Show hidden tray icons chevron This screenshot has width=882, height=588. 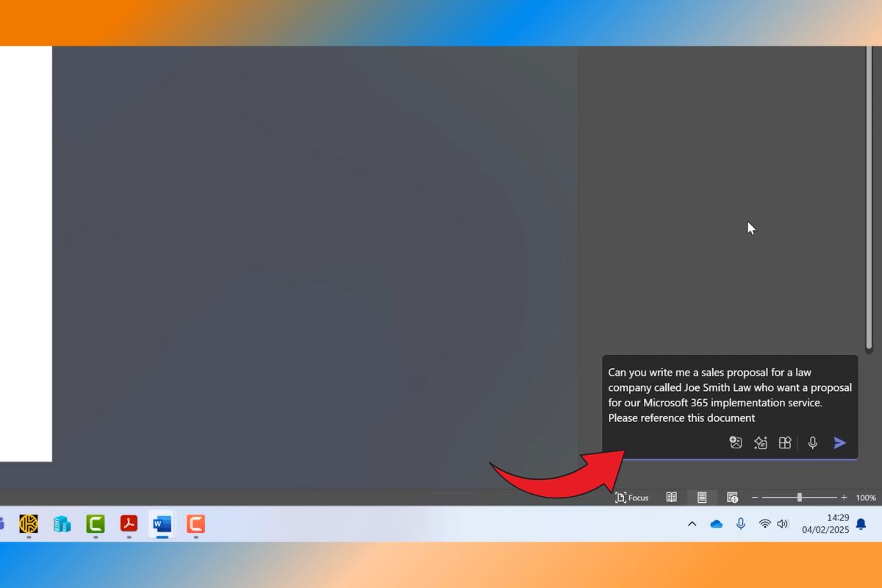[692, 524]
